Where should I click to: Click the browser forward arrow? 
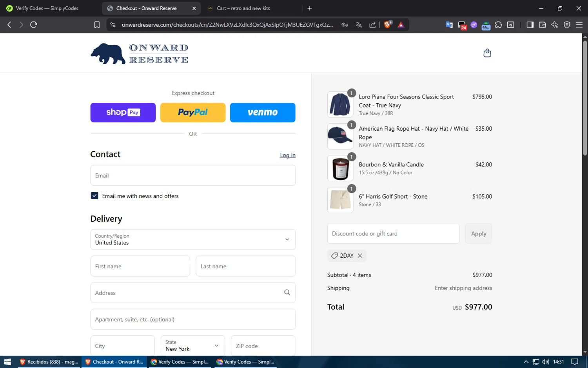21,25
